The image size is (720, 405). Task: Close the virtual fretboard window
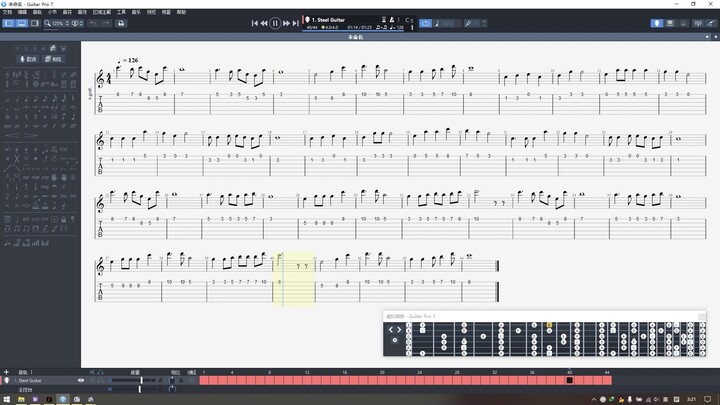(x=701, y=316)
